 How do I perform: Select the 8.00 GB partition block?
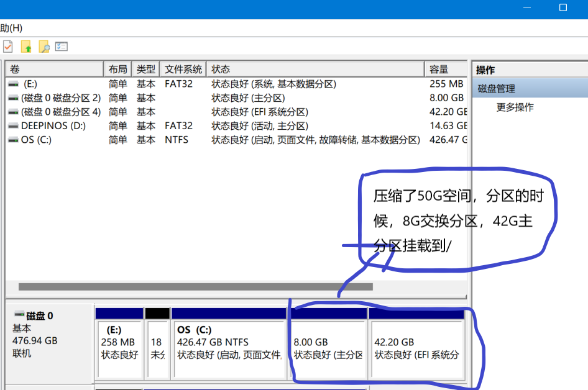pos(328,348)
